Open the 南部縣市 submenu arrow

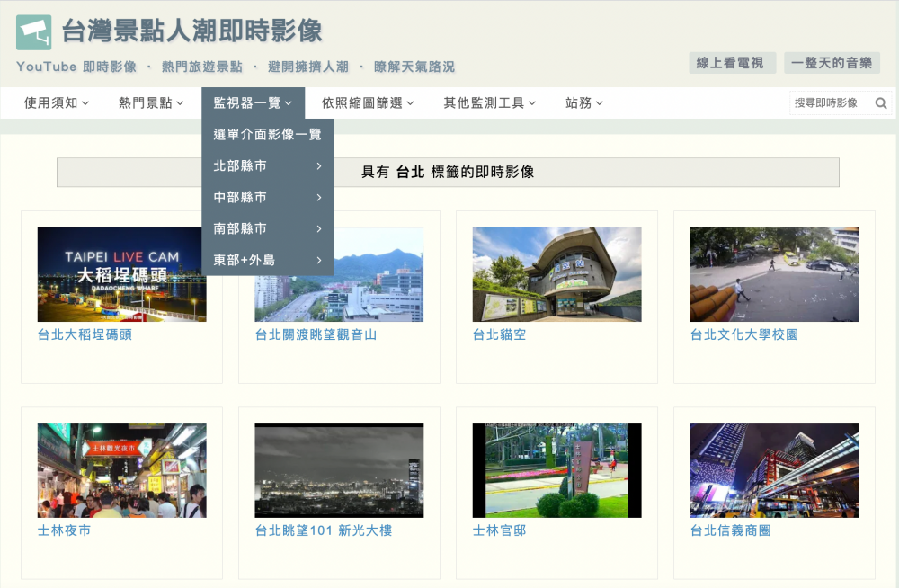coord(318,229)
